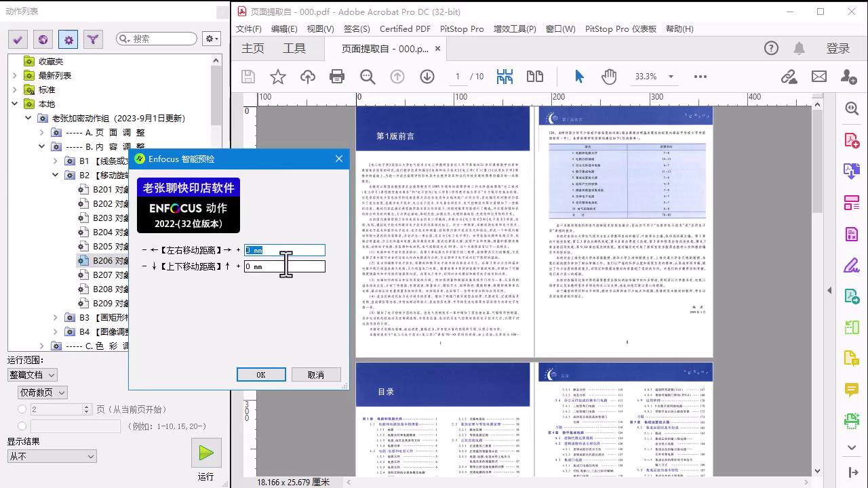Click the upload to cloud icon
This screenshot has width=868, height=488.
pyautogui.click(x=308, y=77)
